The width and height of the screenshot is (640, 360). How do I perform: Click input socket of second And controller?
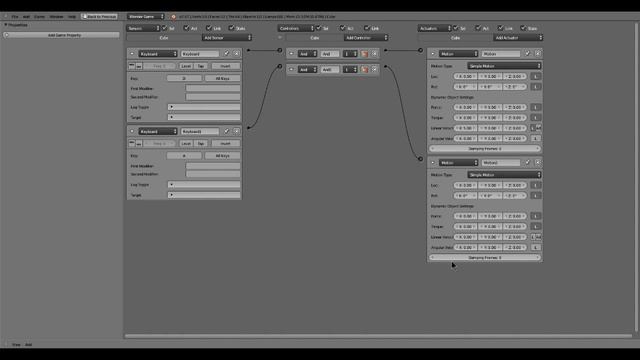coord(280,66)
